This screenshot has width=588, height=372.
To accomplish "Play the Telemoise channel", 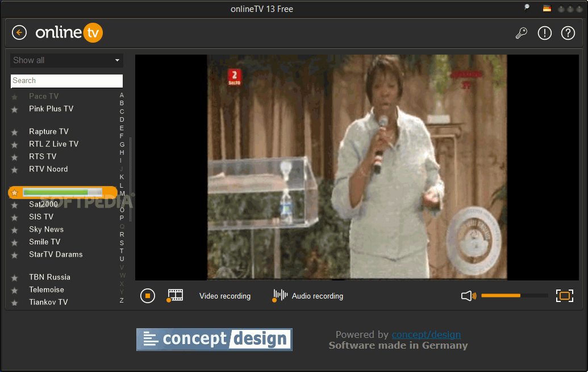I will click(x=47, y=290).
